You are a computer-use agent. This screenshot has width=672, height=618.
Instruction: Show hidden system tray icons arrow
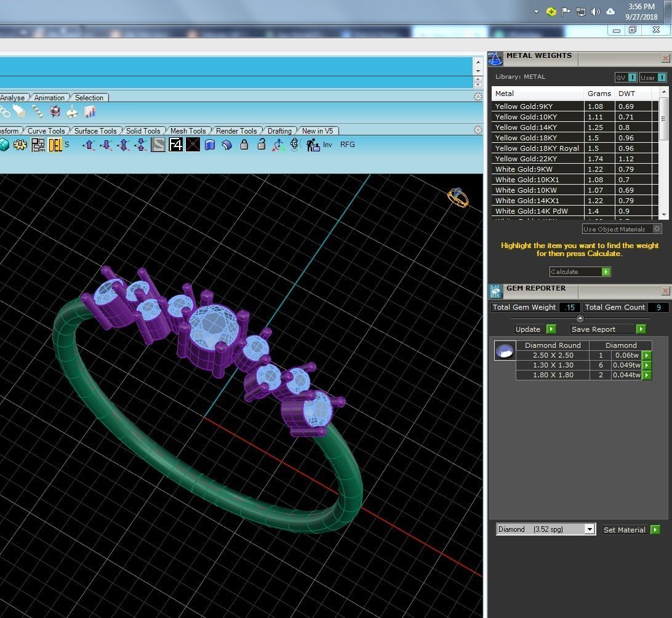[x=536, y=12]
